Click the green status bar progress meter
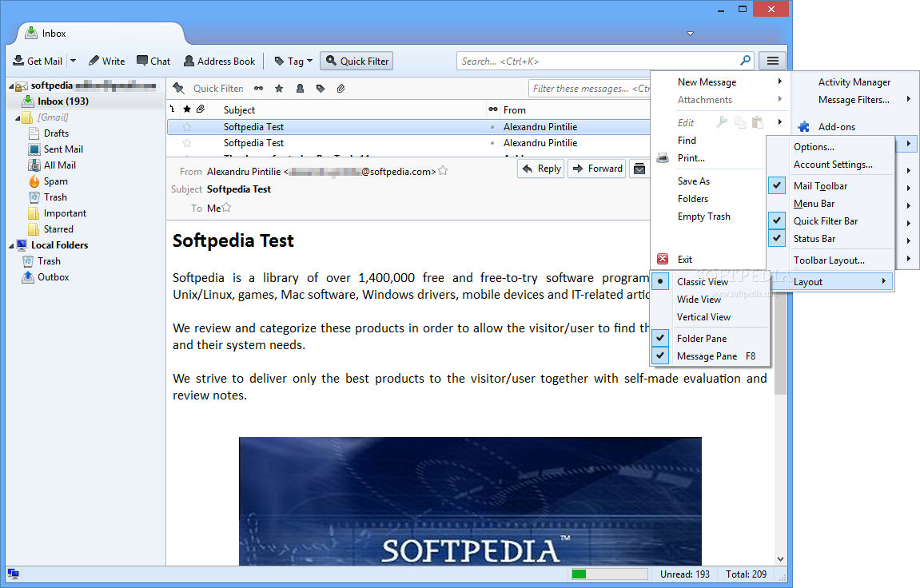Viewport: 920px width, 588px height. [609, 574]
